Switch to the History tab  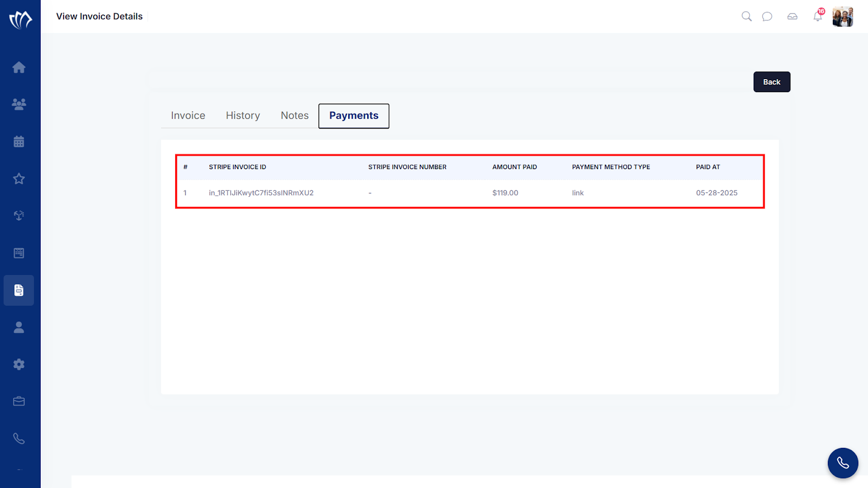point(243,115)
